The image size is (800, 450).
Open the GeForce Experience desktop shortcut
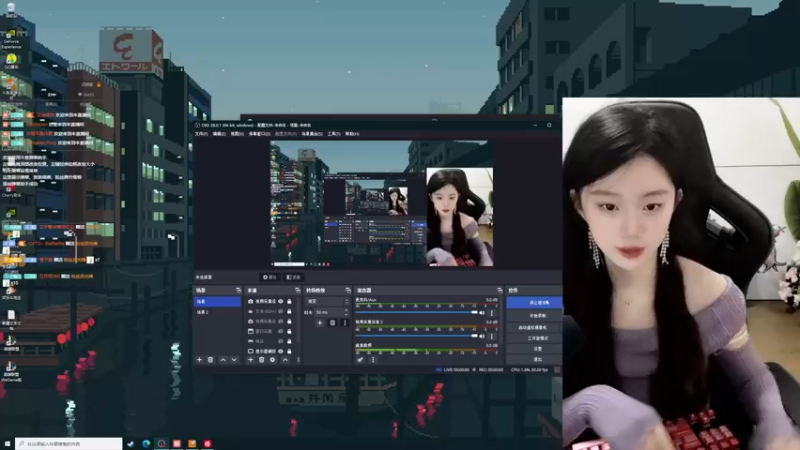pyautogui.click(x=11, y=38)
